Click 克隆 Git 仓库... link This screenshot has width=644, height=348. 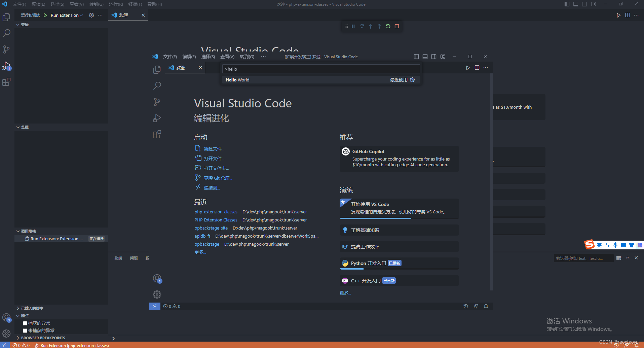pos(218,178)
